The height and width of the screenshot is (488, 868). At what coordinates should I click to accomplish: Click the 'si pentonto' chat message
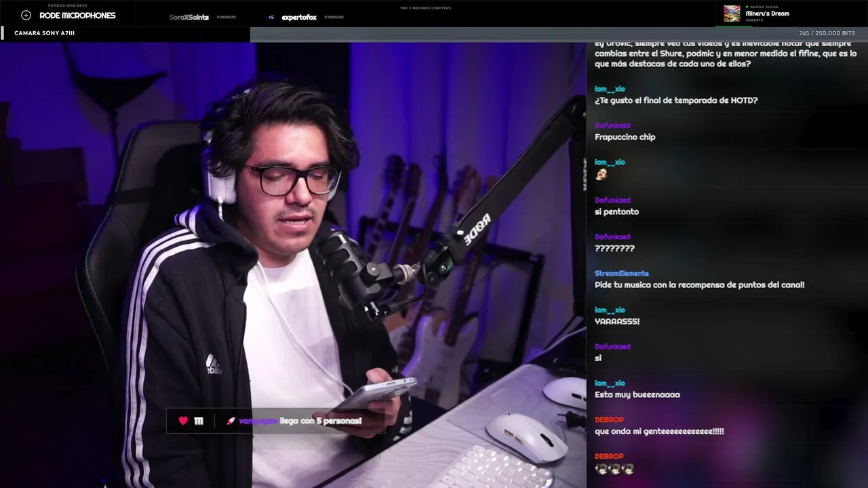617,211
